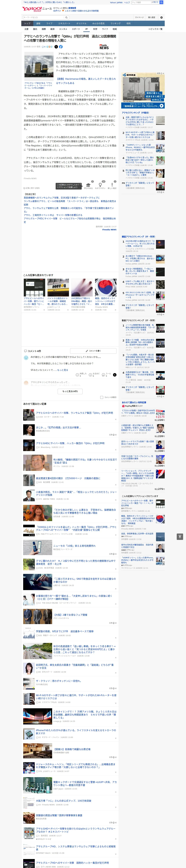Select the トップ main tab
This screenshot has width=186, height=868.
(27, 24)
